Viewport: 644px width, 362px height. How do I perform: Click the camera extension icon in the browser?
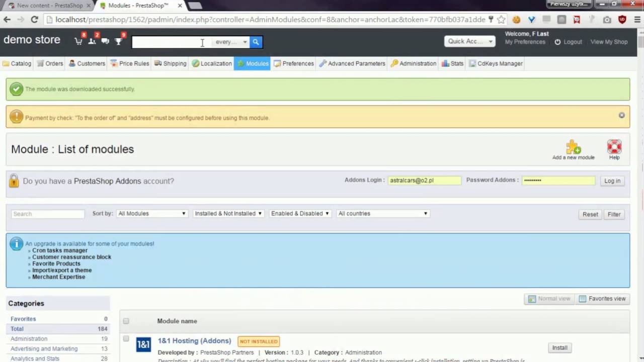click(607, 20)
